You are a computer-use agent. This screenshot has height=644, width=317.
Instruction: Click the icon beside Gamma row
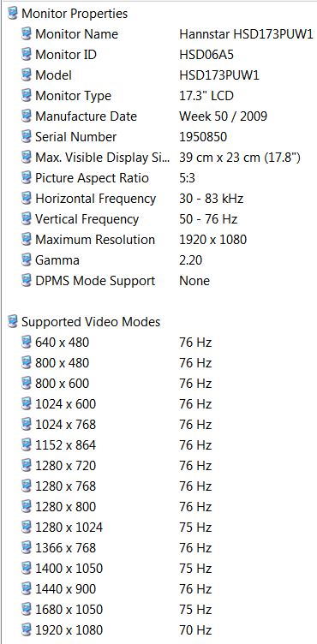(x=27, y=260)
